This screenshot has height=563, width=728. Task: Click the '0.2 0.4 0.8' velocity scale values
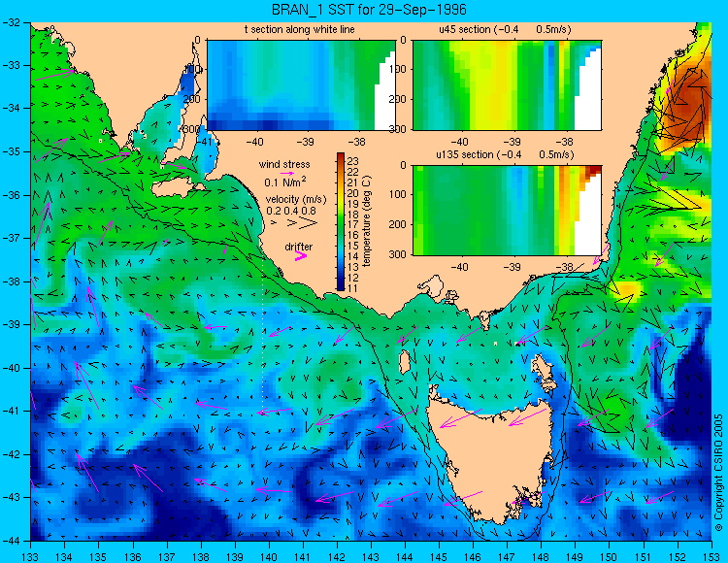pos(290,212)
